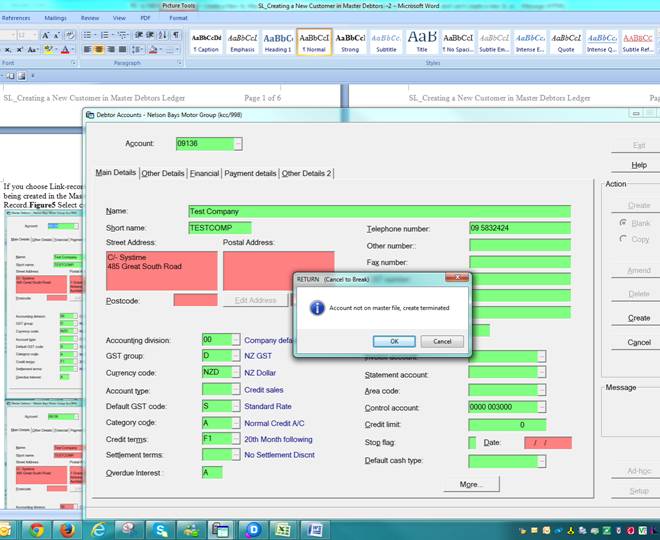This screenshot has width=660, height=540.
Task: Open Firefox from taskbar
Action: pyautogui.click(x=68, y=529)
